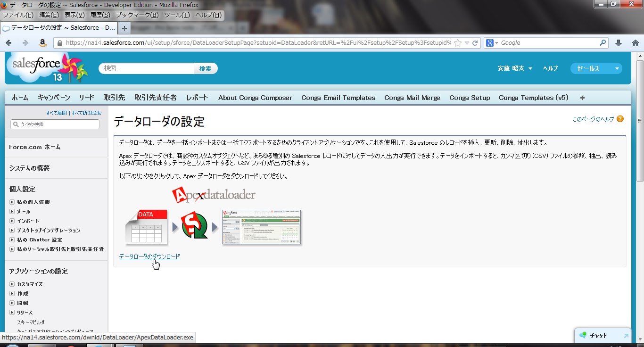This screenshot has width=644, height=347.
Task: Click the このページのヘルプ link
Action: 593,119
